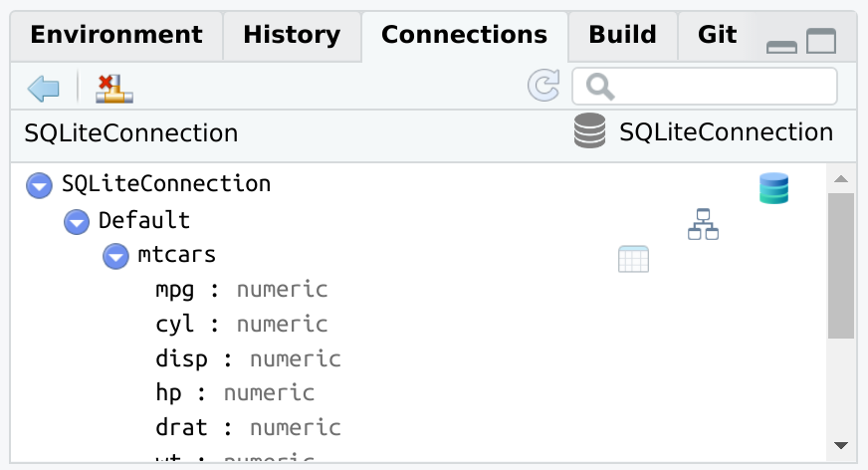The width and height of the screenshot is (868, 470).
Task: Open the Git tab
Action: click(x=717, y=36)
